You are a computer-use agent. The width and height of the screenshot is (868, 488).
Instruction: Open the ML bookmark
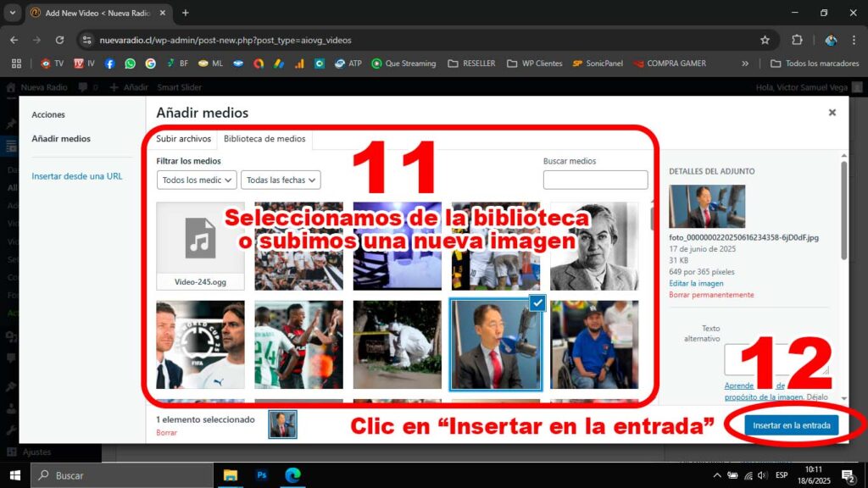(x=210, y=64)
